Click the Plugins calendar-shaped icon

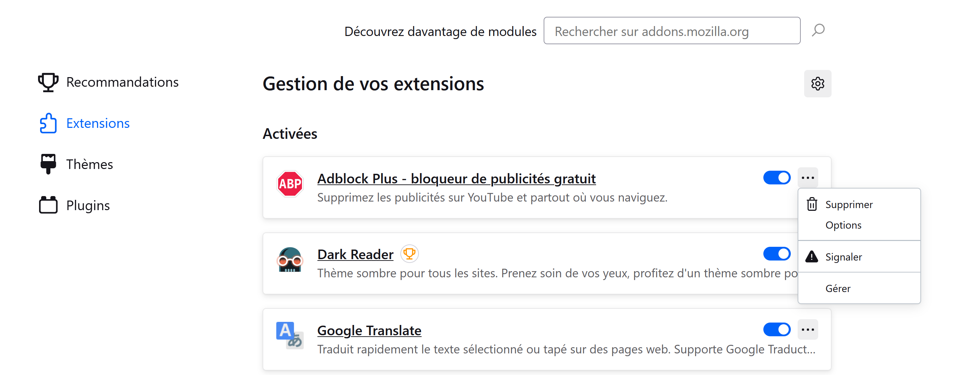pyautogui.click(x=48, y=205)
